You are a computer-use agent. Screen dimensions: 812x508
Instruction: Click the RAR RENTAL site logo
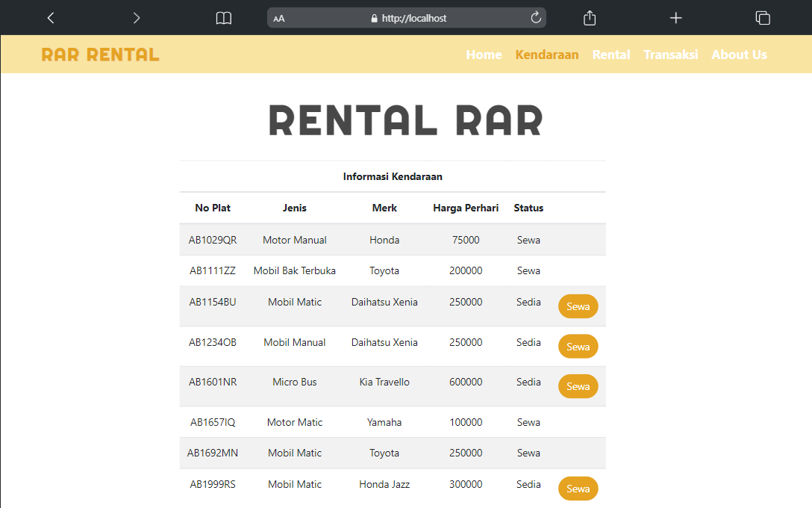click(101, 55)
